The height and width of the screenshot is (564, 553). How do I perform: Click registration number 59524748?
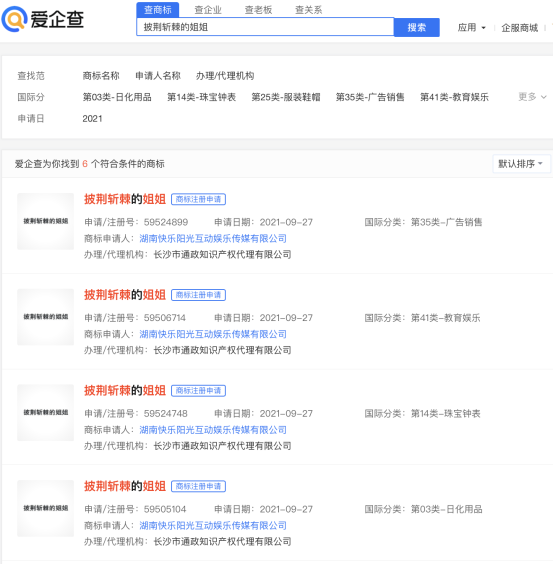[x=166, y=413]
